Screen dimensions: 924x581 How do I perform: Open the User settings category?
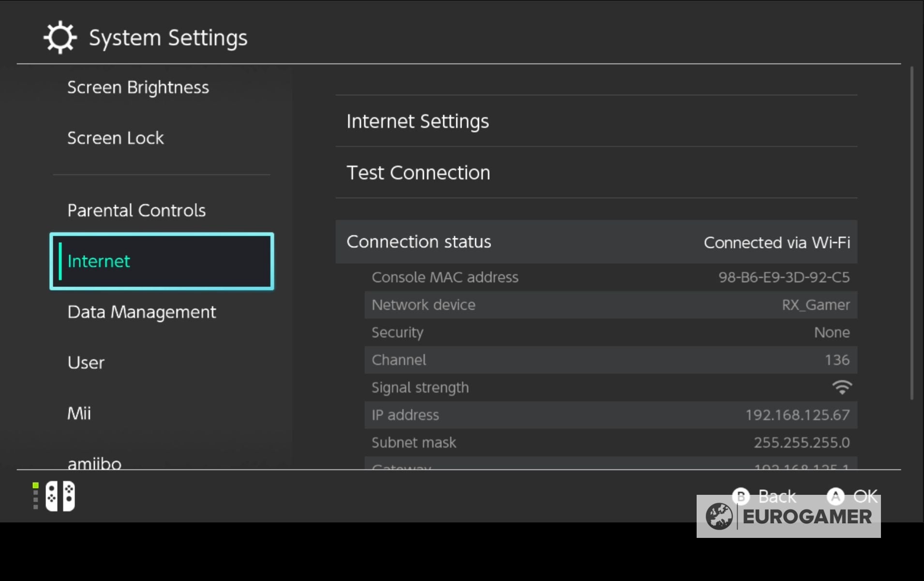pos(86,363)
